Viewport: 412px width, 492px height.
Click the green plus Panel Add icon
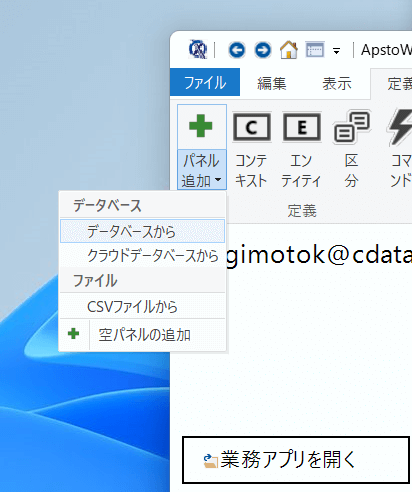[x=201, y=126]
